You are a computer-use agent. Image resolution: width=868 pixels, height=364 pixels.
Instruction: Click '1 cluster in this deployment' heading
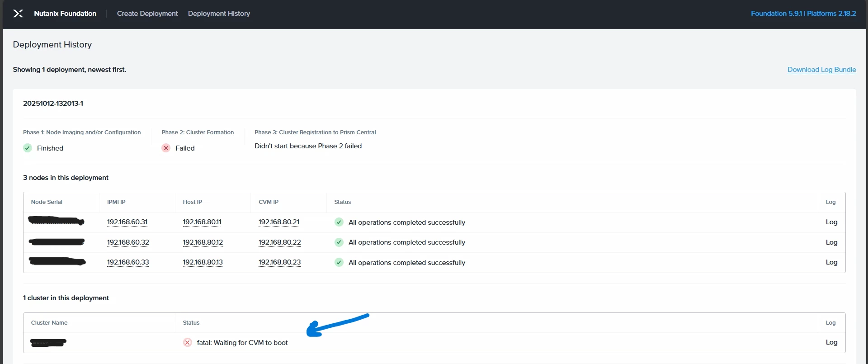(66, 298)
